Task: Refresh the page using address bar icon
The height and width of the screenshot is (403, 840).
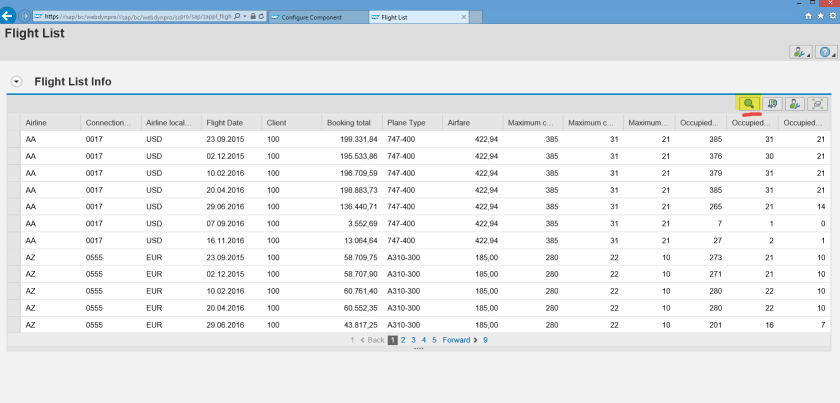Action: pos(261,17)
